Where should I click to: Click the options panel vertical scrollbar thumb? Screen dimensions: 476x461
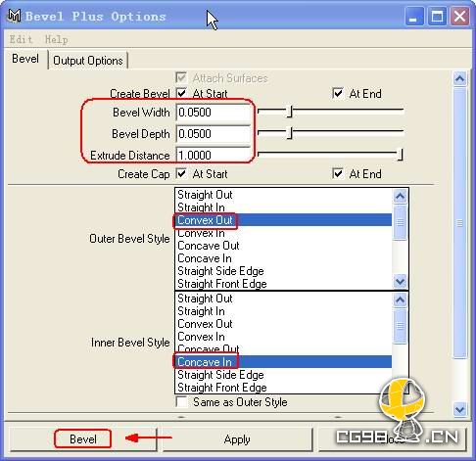[x=459, y=223]
